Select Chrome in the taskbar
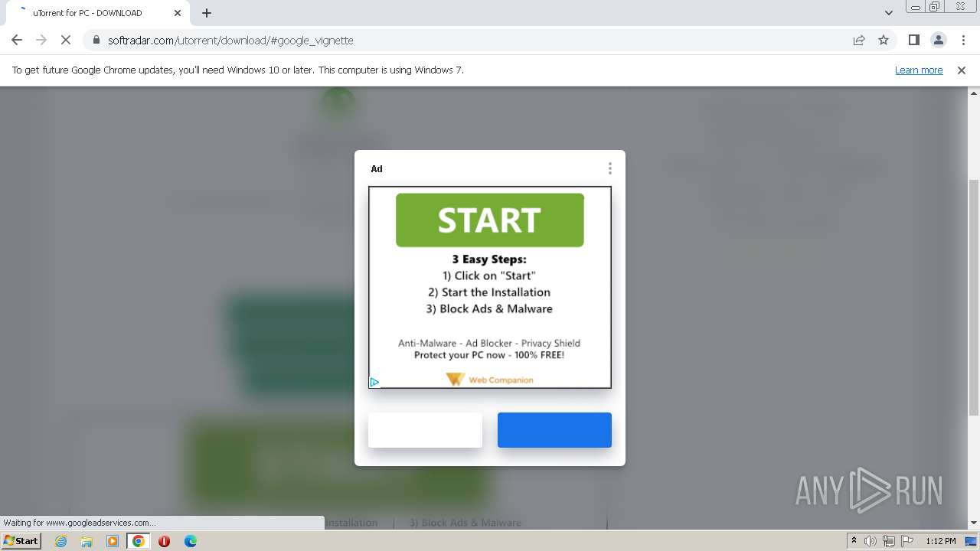 [138, 541]
